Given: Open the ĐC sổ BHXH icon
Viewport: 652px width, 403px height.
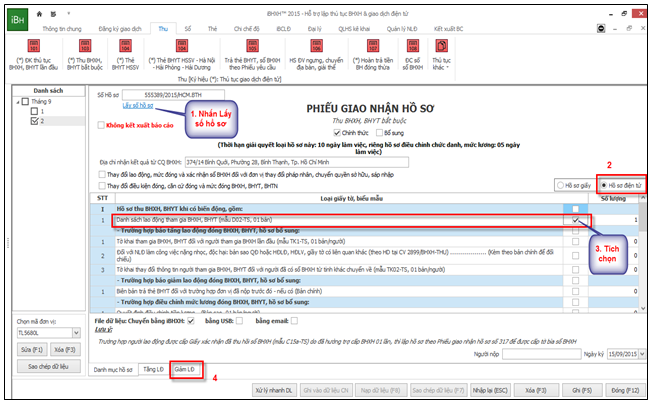Looking at the screenshot, I should point(411,53).
